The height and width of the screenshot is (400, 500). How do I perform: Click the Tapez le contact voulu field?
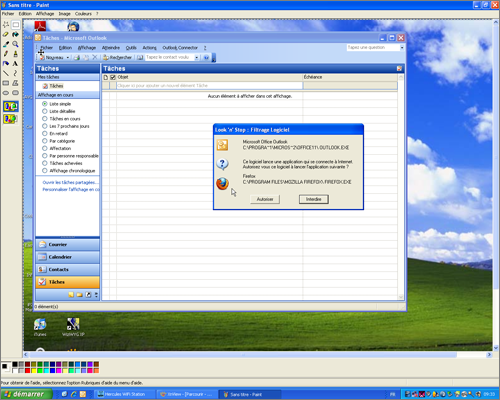(170, 57)
